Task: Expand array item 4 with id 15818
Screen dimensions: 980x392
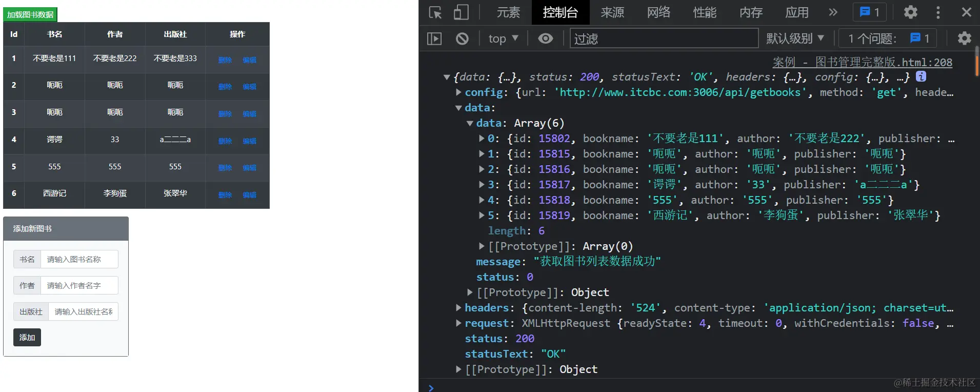Action: 482,200
